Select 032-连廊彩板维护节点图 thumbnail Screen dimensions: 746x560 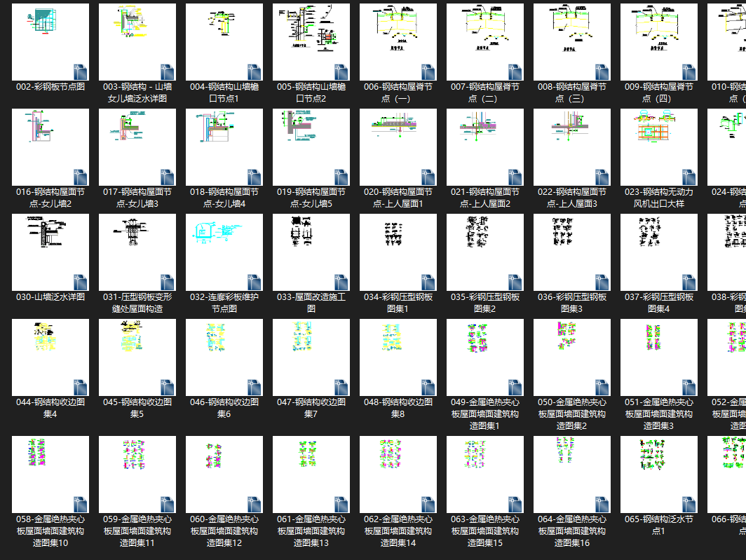(224, 252)
